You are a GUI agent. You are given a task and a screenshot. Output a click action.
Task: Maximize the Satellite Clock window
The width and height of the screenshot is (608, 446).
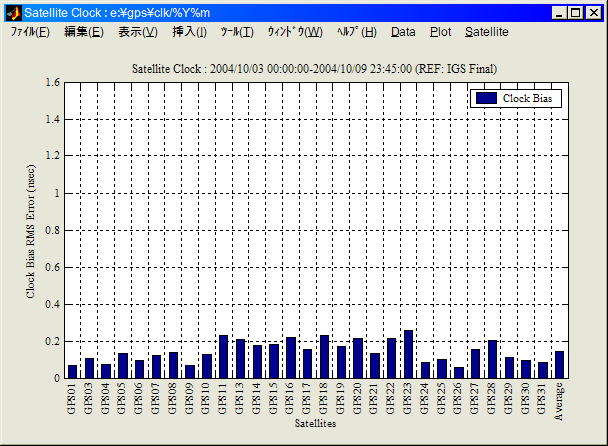click(x=576, y=13)
